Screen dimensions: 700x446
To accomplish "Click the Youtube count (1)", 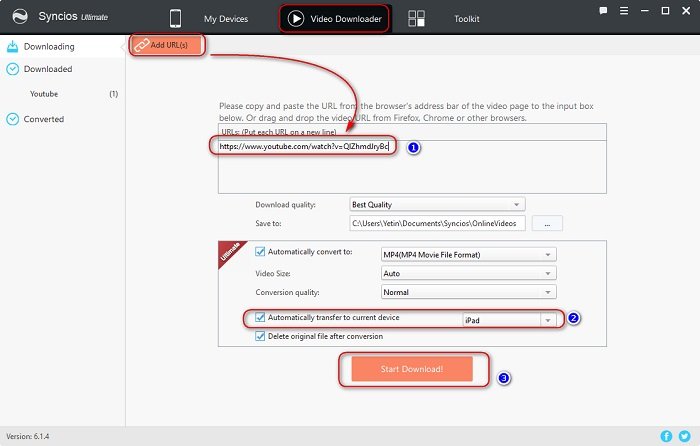I will pyautogui.click(x=113, y=94).
